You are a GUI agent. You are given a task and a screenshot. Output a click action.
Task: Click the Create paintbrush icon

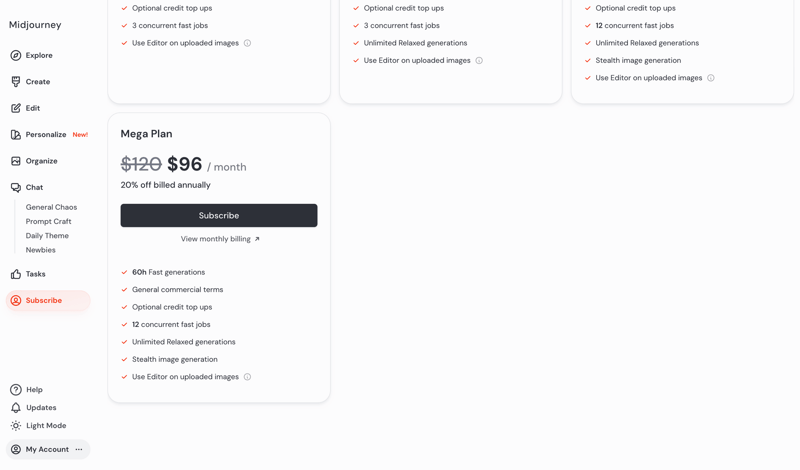pos(16,82)
